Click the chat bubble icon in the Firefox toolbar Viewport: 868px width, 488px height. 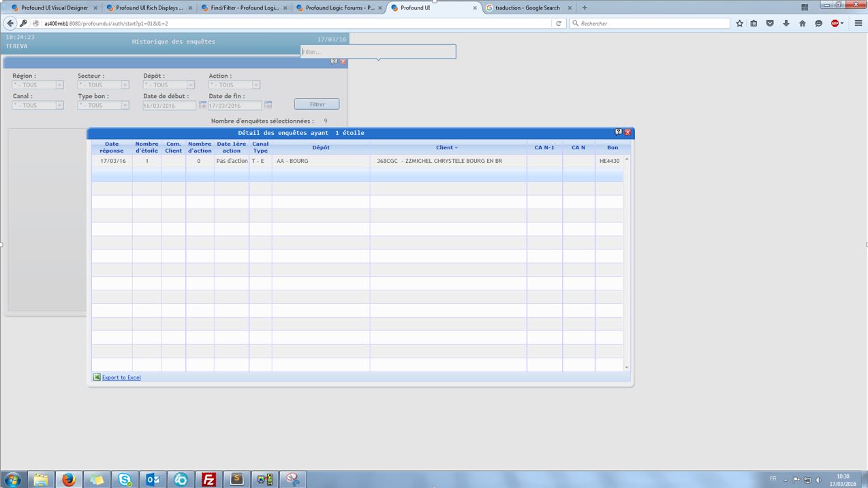point(819,23)
